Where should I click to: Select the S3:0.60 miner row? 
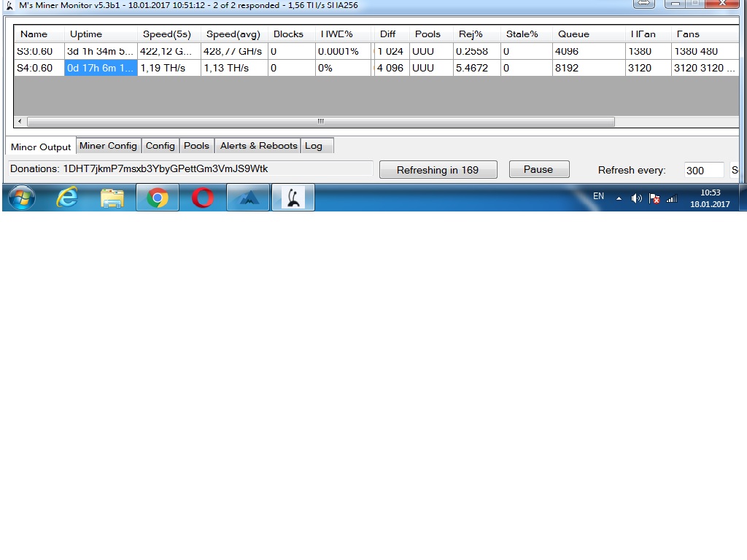coord(36,52)
